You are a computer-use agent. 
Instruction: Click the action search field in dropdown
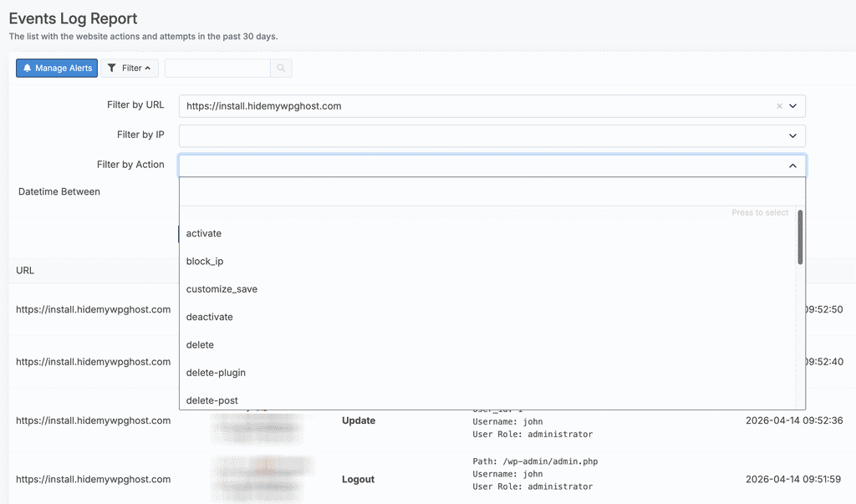(x=492, y=191)
